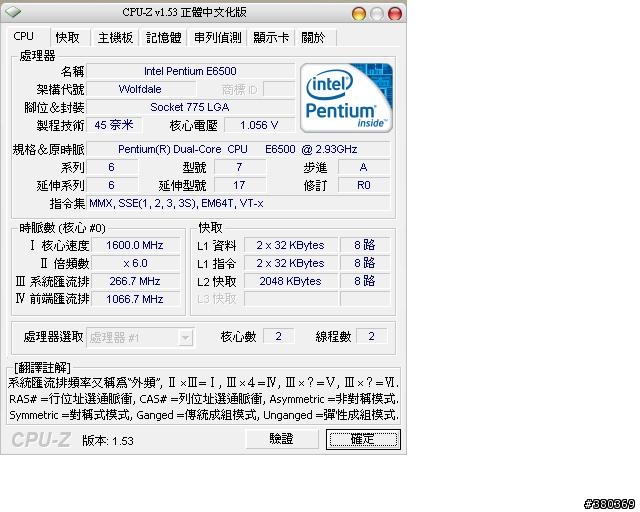Click the Symmetric translation note line

[x=204, y=415]
